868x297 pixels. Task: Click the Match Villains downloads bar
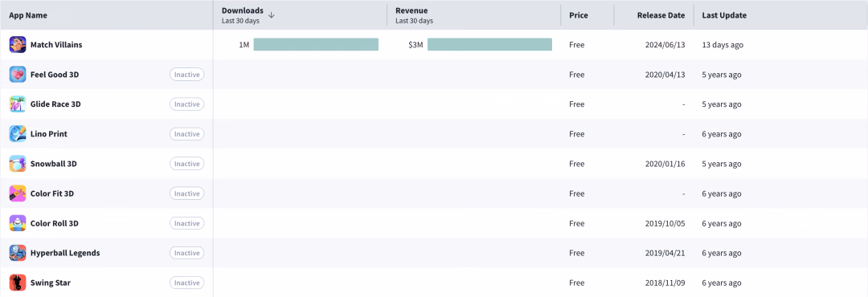tap(316, 45)
